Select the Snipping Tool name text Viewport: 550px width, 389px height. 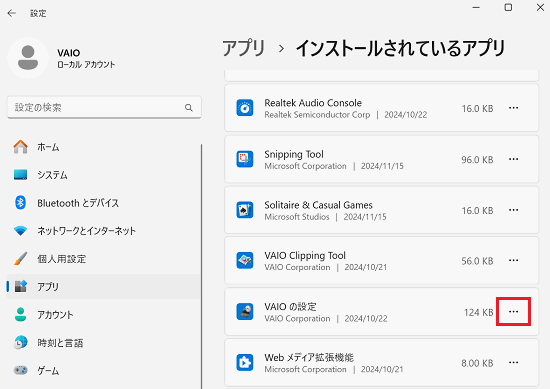294,154
